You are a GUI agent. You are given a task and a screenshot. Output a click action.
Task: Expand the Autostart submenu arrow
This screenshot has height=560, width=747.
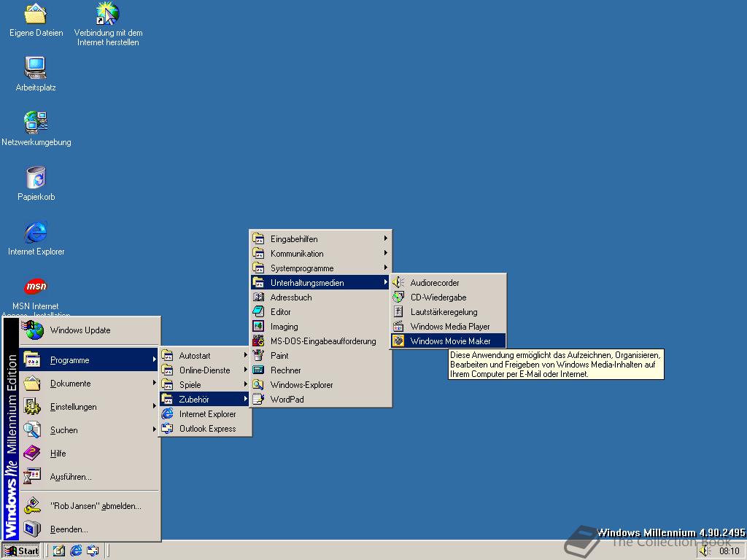(246, 355)
